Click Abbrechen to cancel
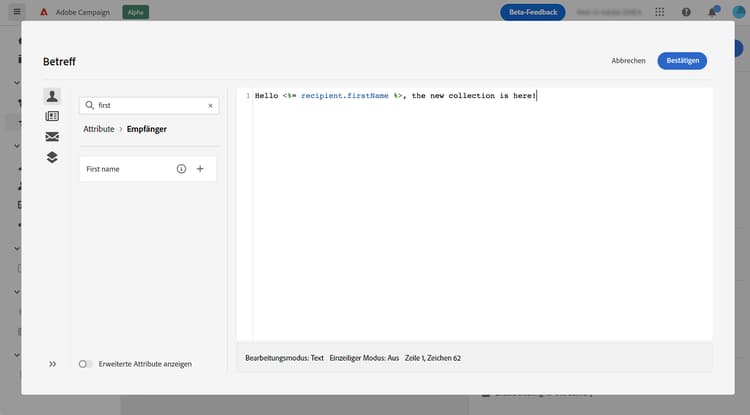This screenshot has height=415, width=750. click(628, 61)
